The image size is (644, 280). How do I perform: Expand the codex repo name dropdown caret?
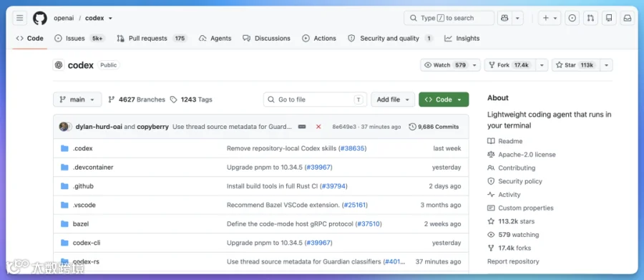click(110, 19)
